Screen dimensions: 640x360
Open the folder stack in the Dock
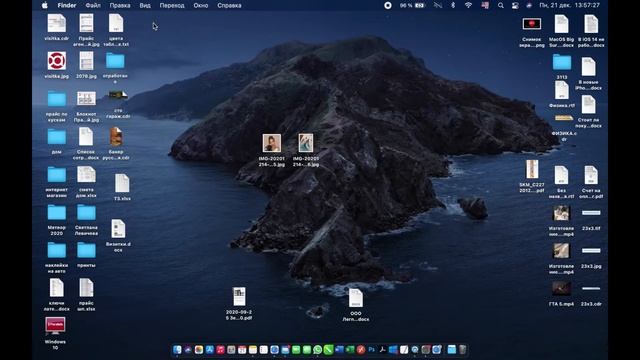(452, 350)
